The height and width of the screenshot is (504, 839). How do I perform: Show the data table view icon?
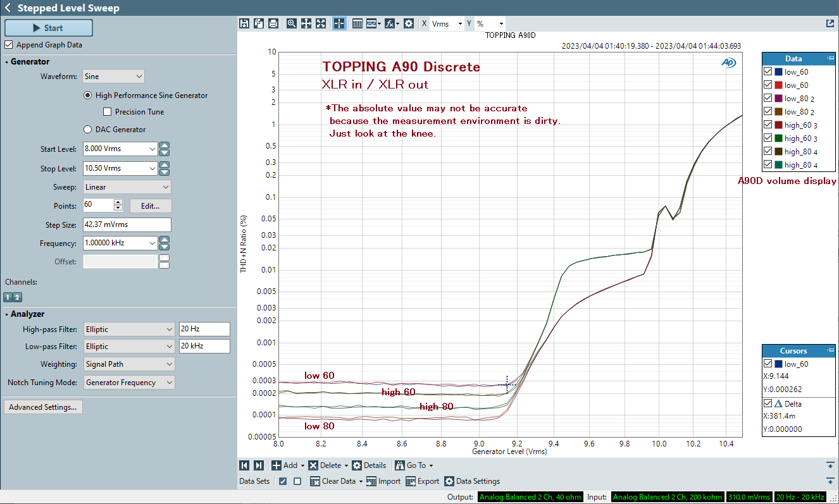coord(357,23)
